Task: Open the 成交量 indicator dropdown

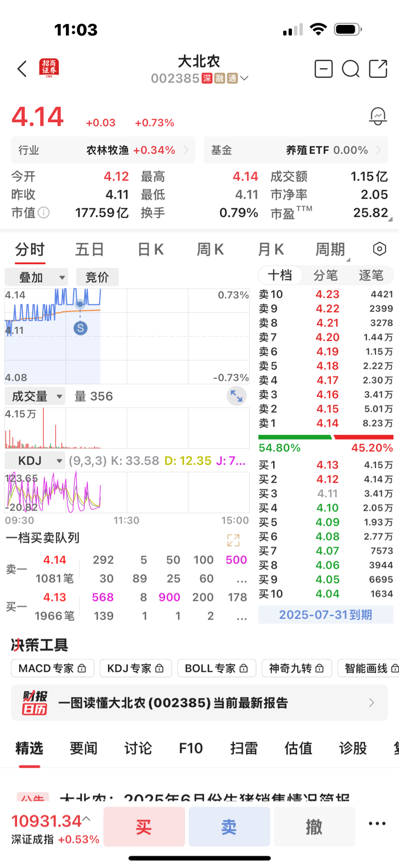Action: [35, 396]
